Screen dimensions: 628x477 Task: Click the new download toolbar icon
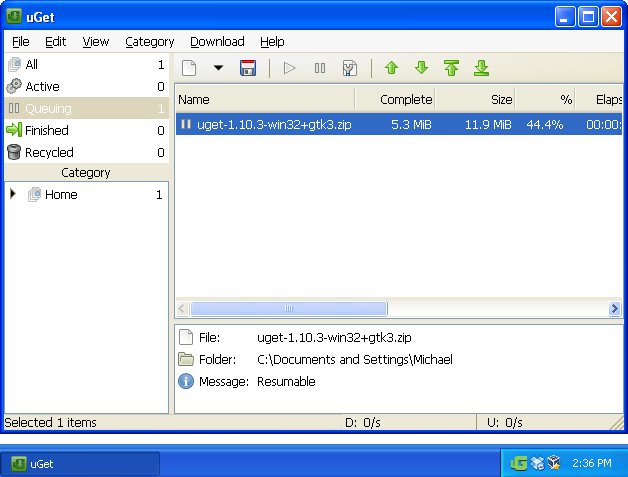click(x=189, y=68)
